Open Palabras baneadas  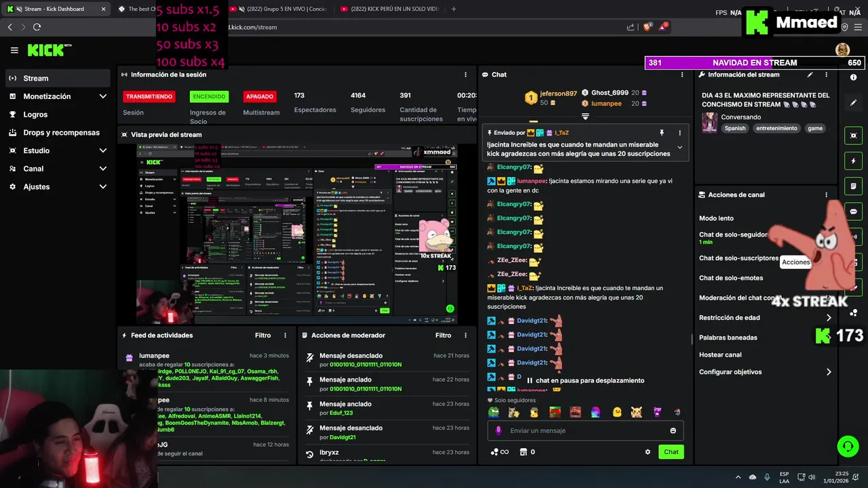pyautogui.click(x=728, y=338)
